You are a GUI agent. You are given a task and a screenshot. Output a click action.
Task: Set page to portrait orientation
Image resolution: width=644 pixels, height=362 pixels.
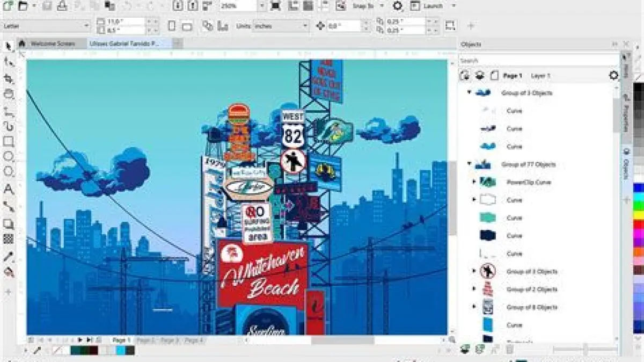(172, 26)
